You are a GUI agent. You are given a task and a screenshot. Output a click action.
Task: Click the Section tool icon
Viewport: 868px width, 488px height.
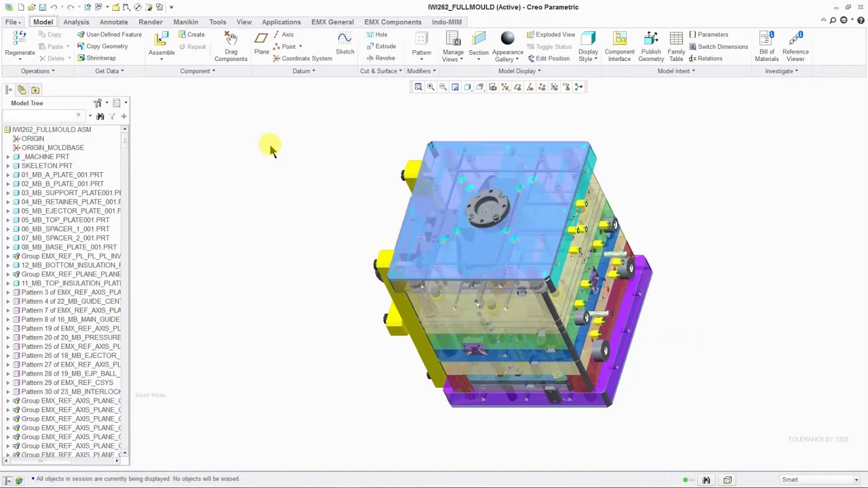click(x=479, y=39)
